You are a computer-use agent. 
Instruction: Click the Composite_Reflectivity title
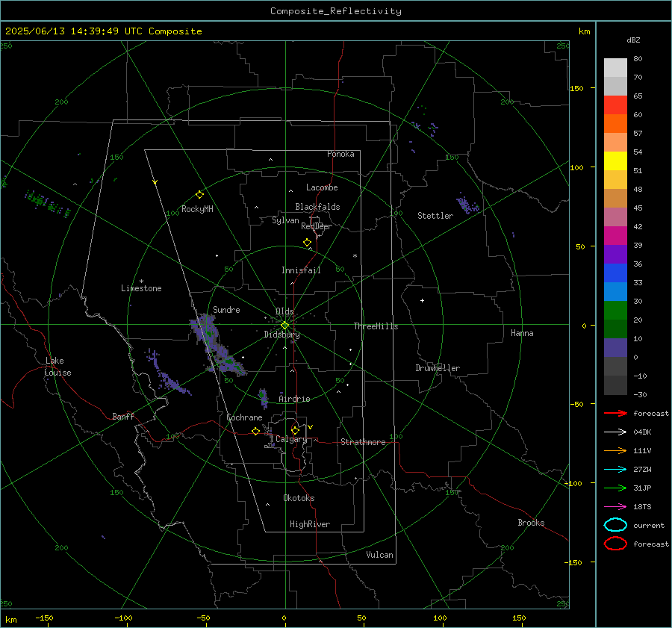[335, 11]
